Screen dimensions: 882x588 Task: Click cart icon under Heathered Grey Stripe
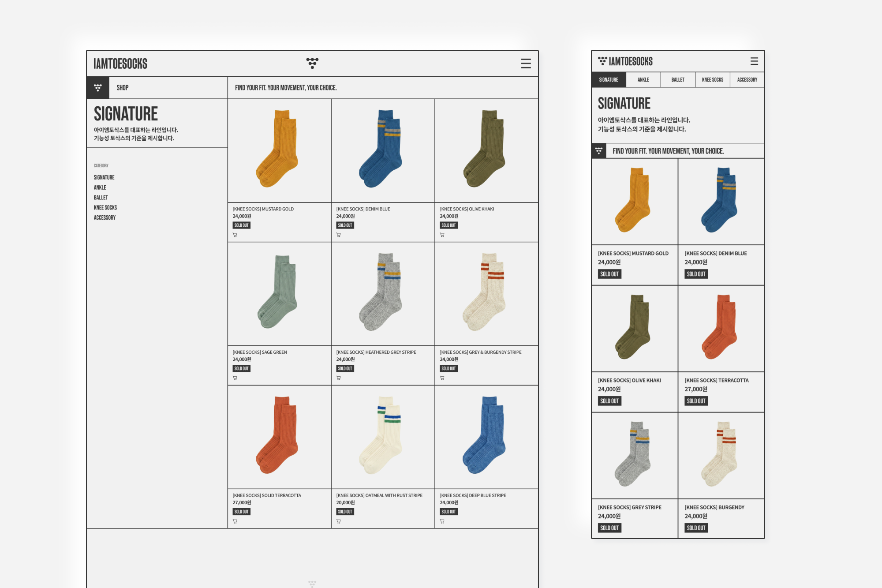point(339,378)
